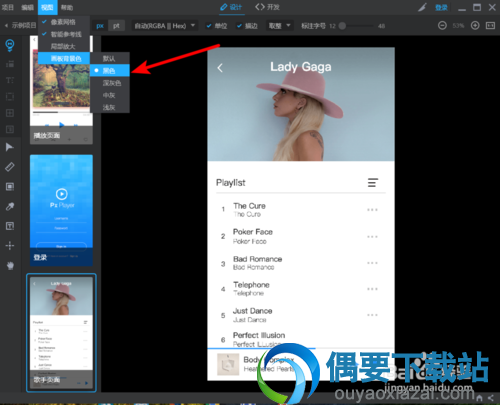Uncheck 像素网格 in the view menu
Screen dimensions: 500x405
pyautogui.click(x=64, y=22)
